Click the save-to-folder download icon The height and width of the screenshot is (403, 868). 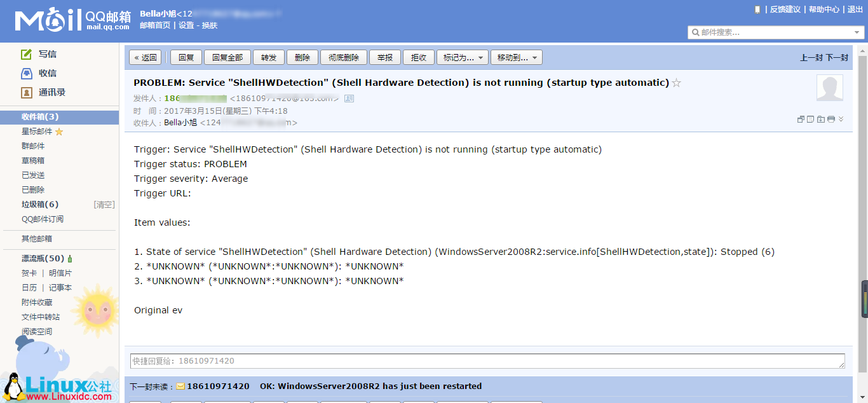click(x=821, y=120)
